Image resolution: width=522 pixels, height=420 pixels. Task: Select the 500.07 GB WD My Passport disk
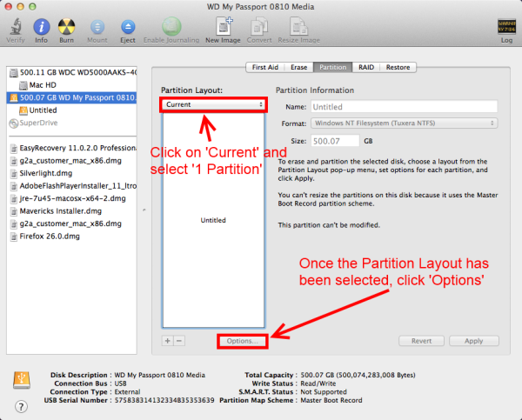71,97
